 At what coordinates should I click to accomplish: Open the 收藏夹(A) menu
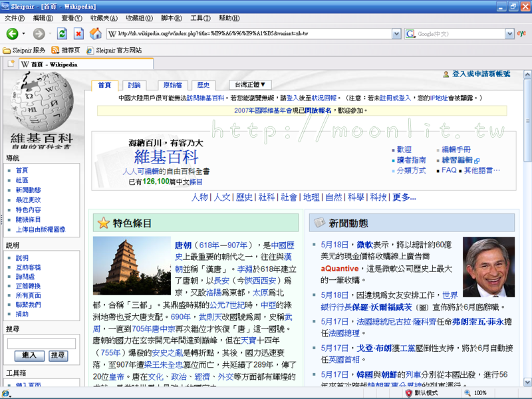click(x=104, y=18)
